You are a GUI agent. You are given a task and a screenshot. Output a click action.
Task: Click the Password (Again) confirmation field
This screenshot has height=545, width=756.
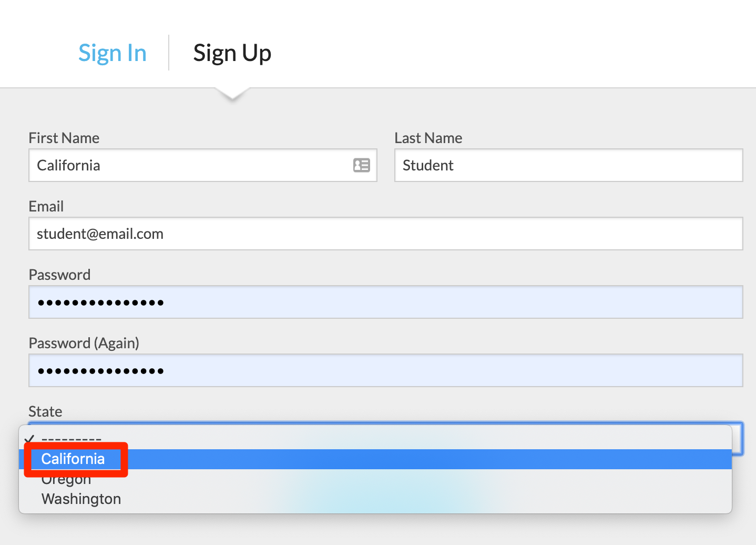tap(386, 370)
